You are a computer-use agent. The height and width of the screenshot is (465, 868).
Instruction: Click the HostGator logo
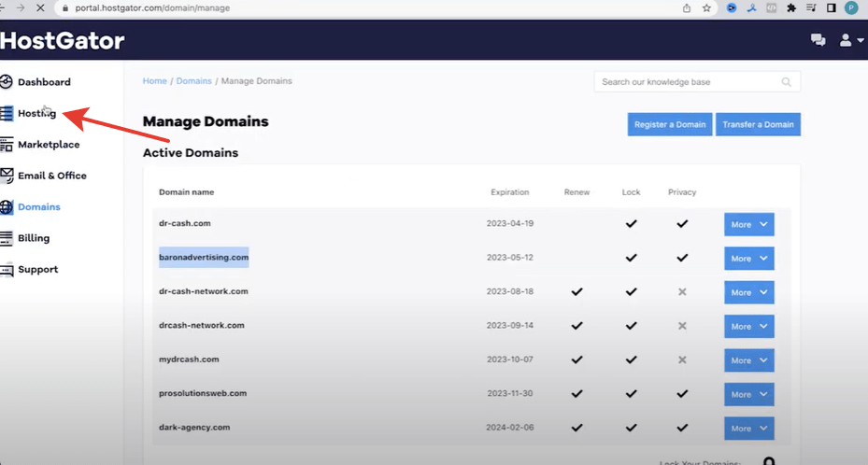click(62, 40)
